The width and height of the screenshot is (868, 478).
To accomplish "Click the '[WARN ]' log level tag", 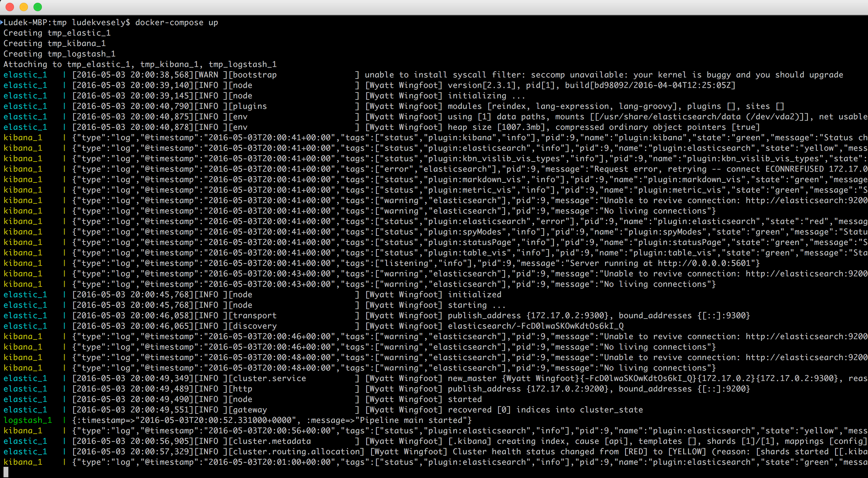I will click(211, 75).
